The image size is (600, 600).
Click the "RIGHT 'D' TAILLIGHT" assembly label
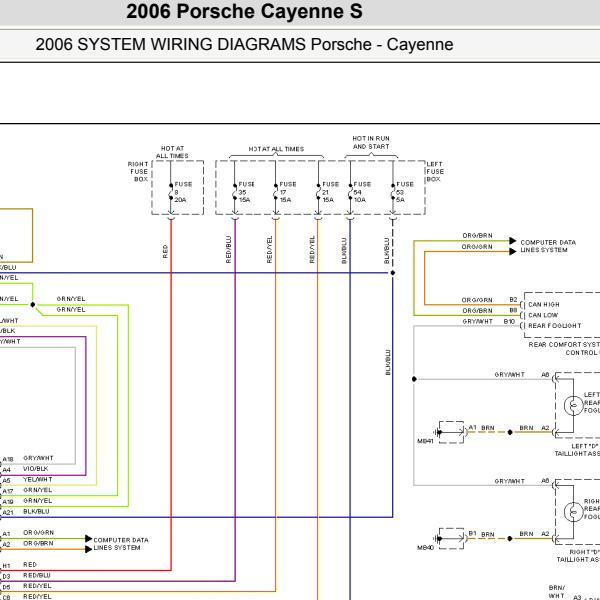click(x=578, y=556)
